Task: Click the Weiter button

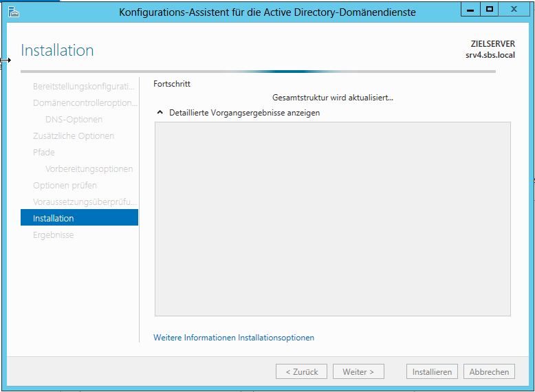Action: [x=358, y=371]
